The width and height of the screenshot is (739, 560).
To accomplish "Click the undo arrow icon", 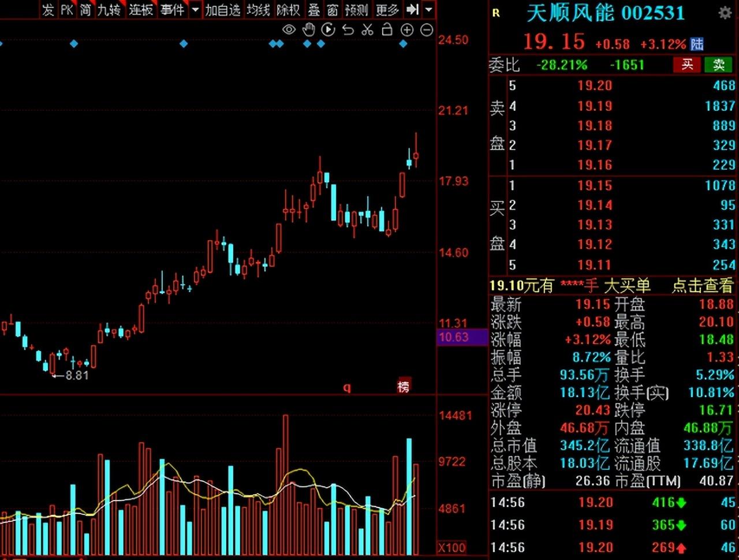I will tap(348, 29).
